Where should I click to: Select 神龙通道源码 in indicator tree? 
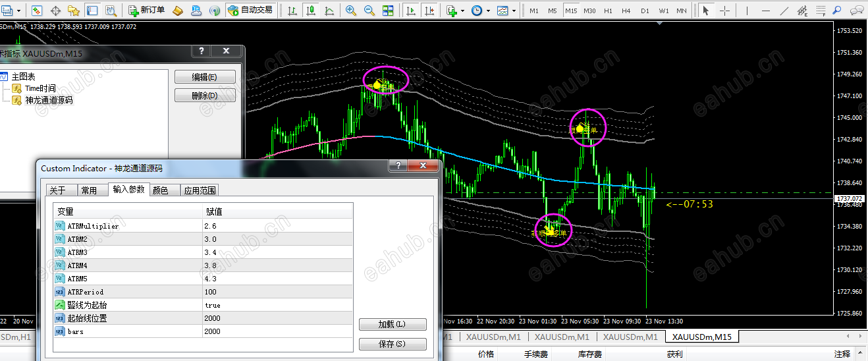(x=49, y=100)
